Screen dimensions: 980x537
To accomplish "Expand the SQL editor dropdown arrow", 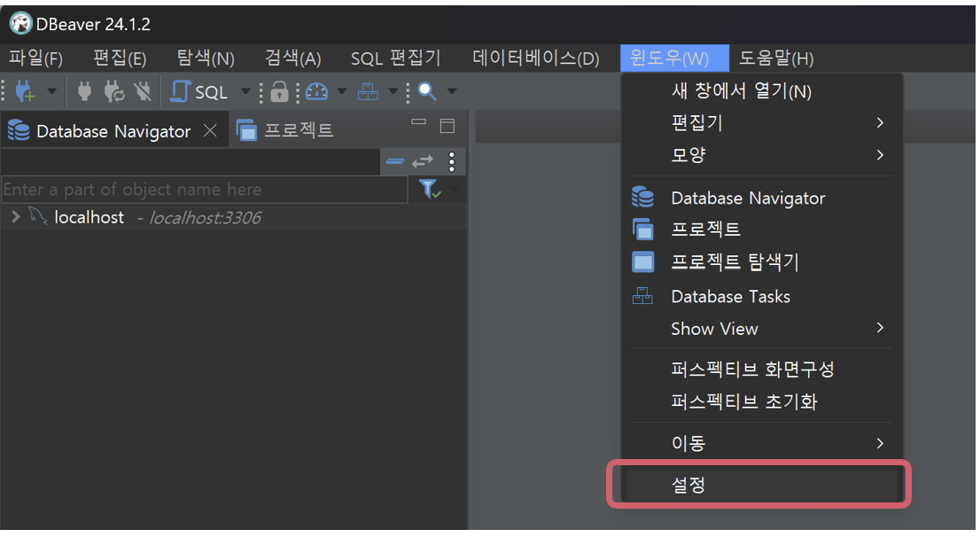I will [x=245, y=91].
